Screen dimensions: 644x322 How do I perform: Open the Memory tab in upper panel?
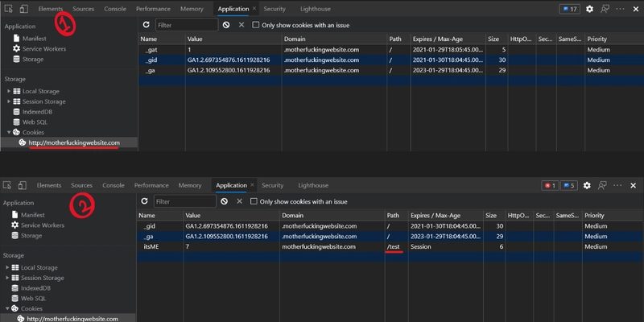pos(192,9)
